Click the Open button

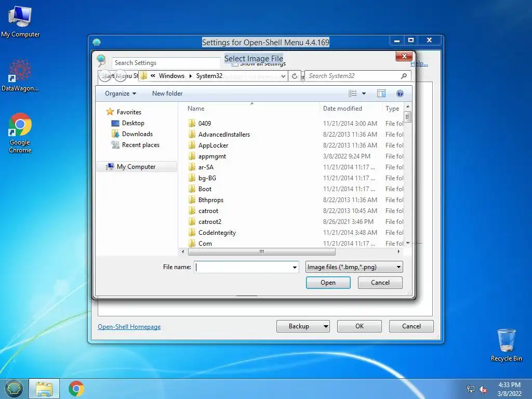coord(328,283)
